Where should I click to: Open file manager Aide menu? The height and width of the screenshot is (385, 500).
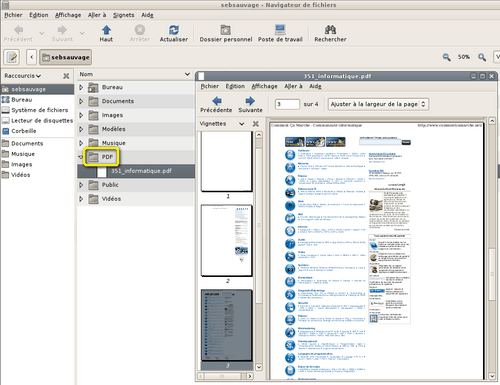point(147,15)
